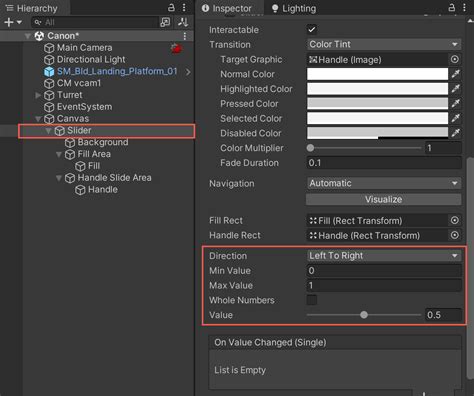
Task: Open the prefab arrow for SM_Bld_Landing_Platform_01
Action: coord(188,72)
